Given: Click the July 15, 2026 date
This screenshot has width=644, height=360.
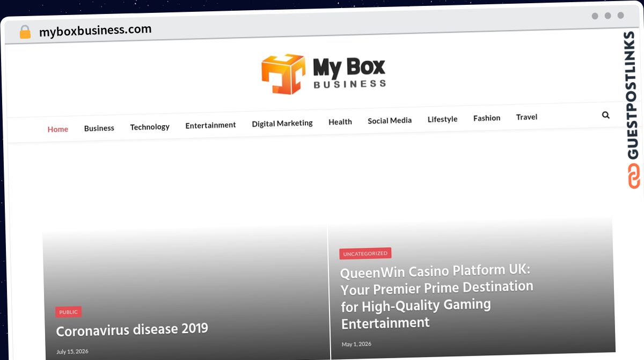Looking at the screenshot, I should click(x=72, y=351).
